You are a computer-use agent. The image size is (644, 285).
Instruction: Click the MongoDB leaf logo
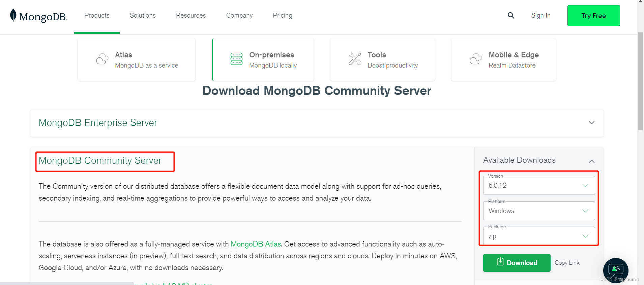13,16
